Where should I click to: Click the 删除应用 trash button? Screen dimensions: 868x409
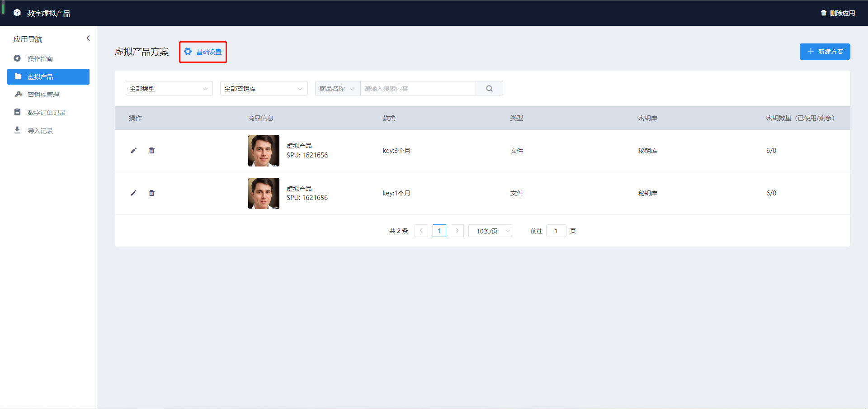click(x=838, y=13)
